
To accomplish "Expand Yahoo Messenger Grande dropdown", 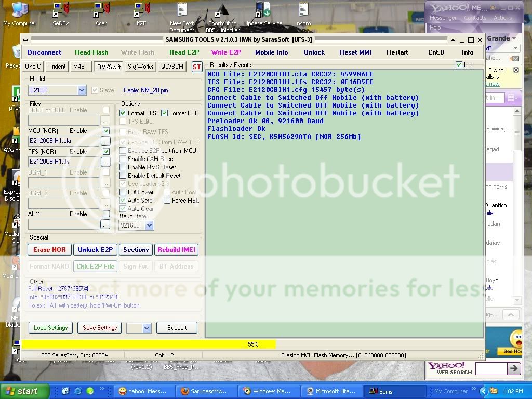I will pyautogui.click(x=514, y=38).
